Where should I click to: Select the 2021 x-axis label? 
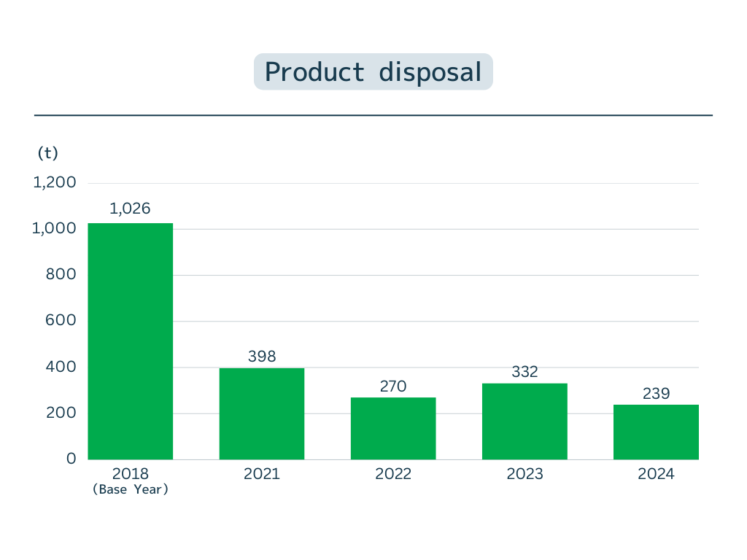point(262,474)
